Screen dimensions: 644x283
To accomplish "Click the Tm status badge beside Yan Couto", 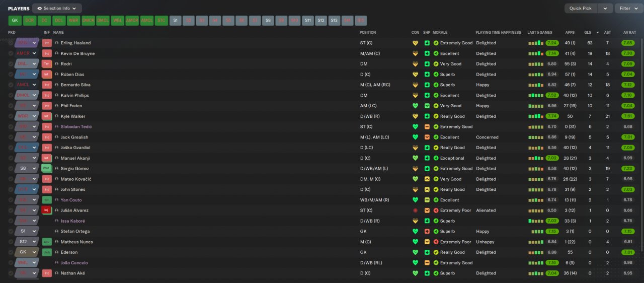I will [47, 200].
